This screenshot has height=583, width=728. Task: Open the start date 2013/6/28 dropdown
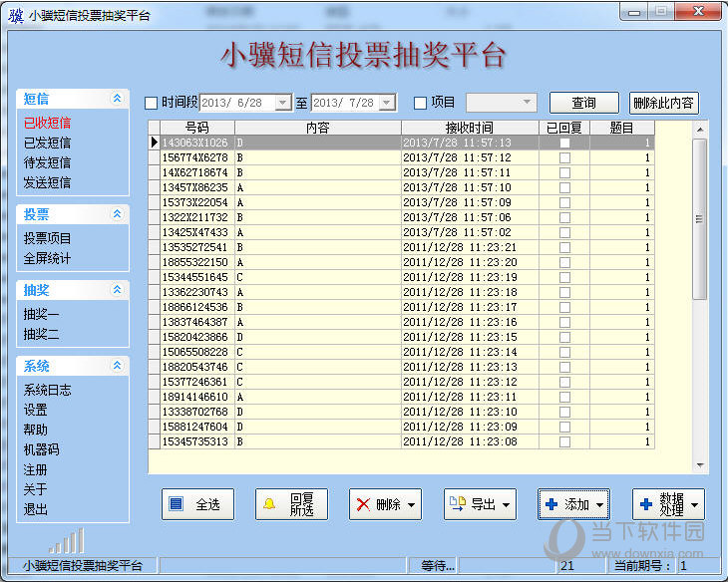[x=283, y=103]
